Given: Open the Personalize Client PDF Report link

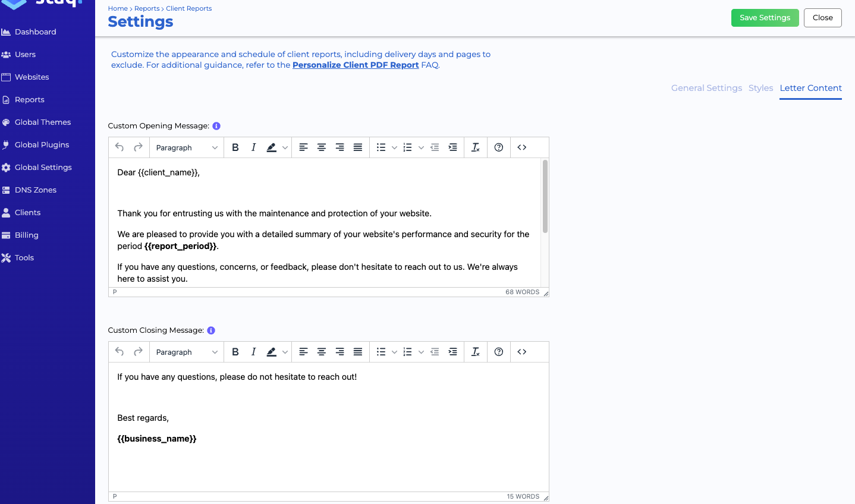Looking at the screenshot, I should (356, 65).
